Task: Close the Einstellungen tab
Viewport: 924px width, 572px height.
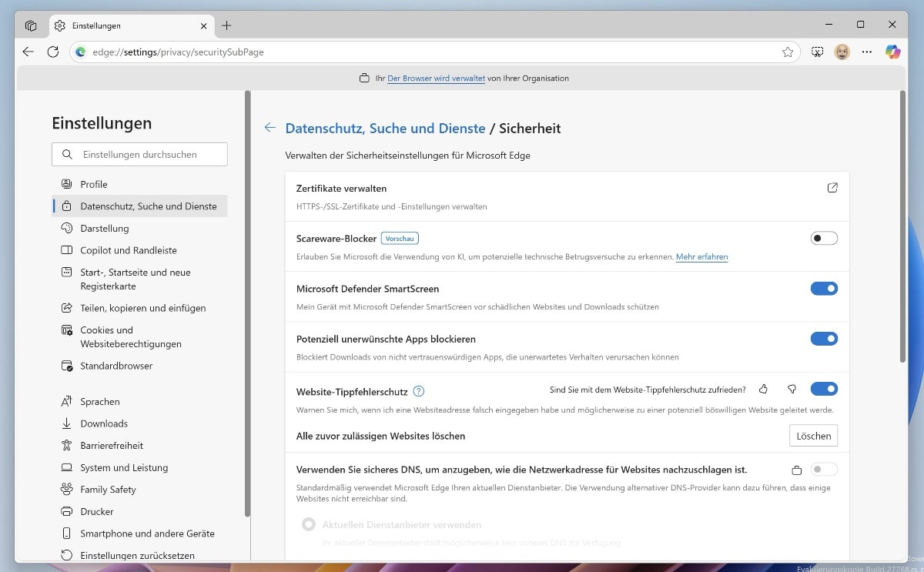Action: pos(204,25)
